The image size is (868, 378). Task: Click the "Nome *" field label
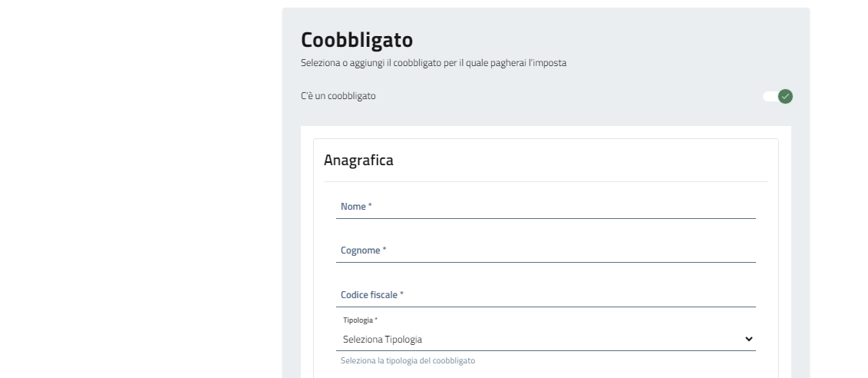pos(356,207)
